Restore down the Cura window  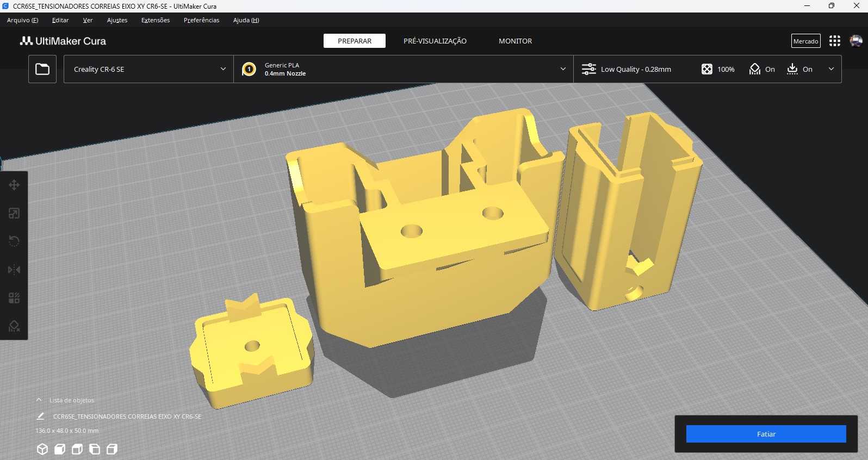[x=832, y=6]
